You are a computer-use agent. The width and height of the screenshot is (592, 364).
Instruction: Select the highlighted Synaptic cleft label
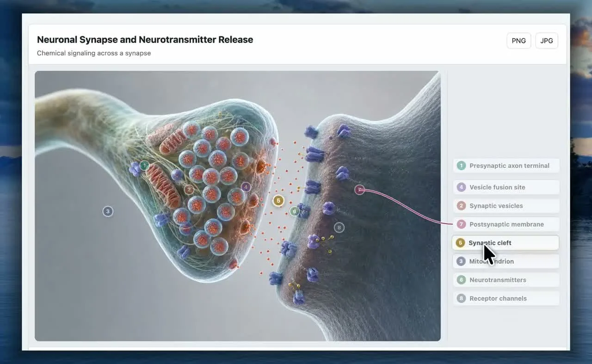coord(506,243)
